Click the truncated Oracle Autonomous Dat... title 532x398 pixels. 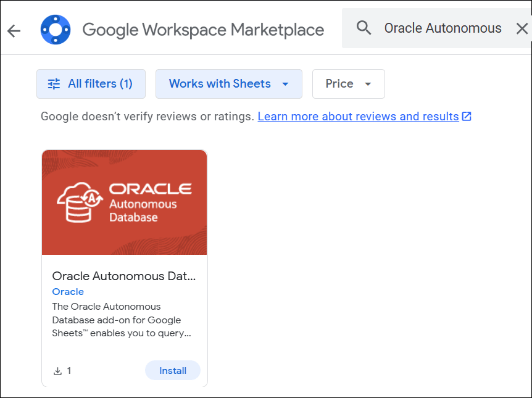tap(123, 276)
